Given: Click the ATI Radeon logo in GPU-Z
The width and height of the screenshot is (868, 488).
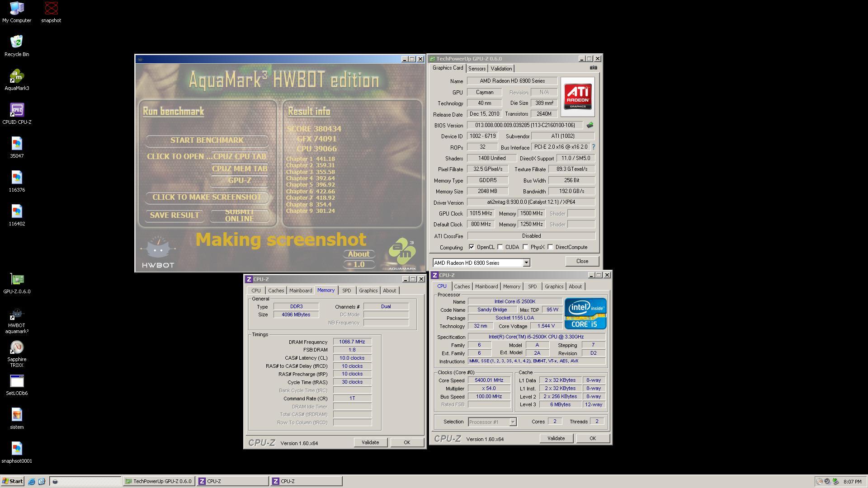Looking at the screenshot, I should point(578,97).
